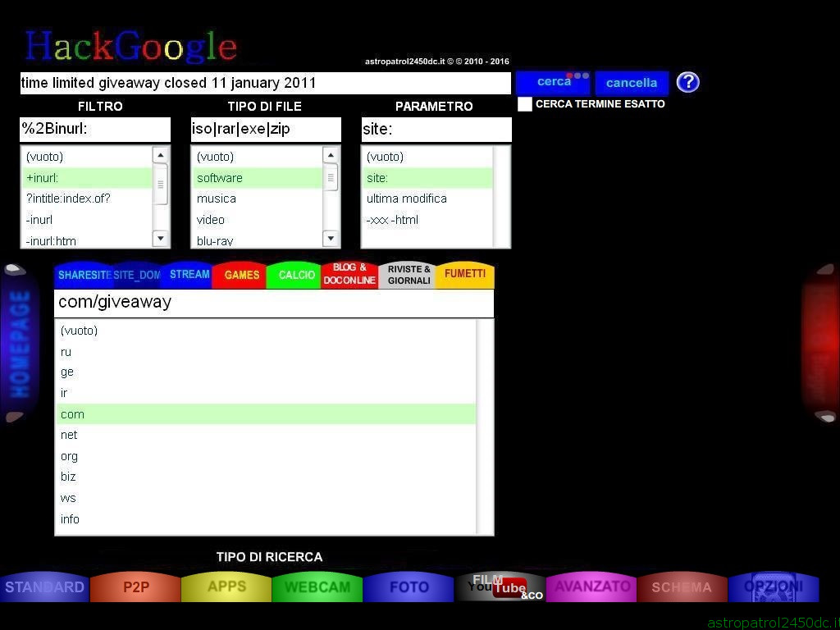
Task: Select ge domain
Action: pos(267,372)
